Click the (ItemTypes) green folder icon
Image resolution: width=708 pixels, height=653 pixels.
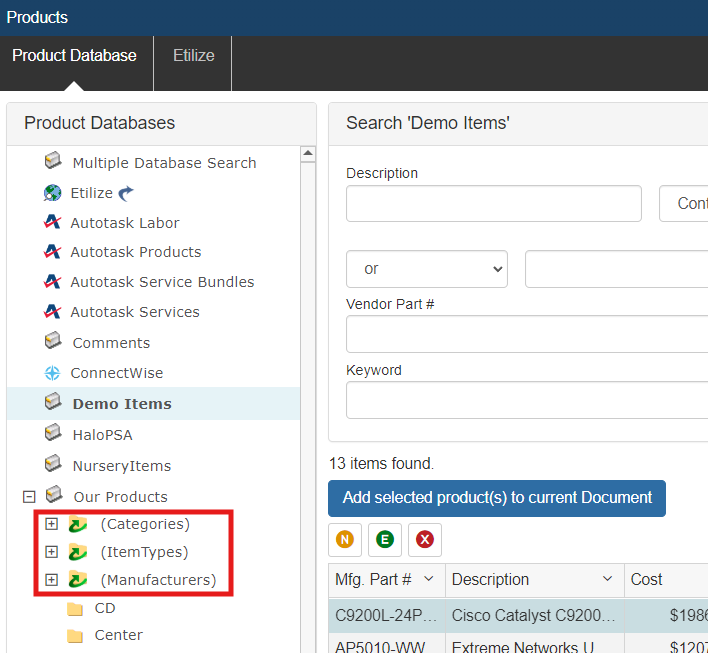(78, 552)
